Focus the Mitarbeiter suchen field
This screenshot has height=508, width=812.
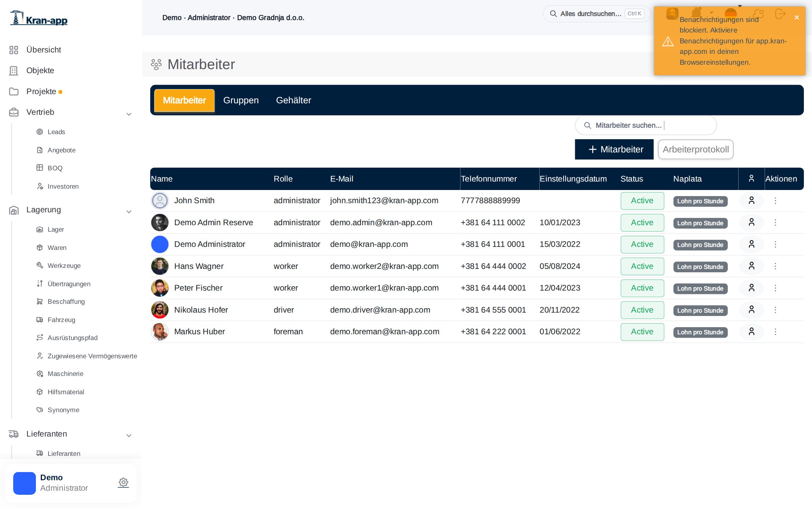point(646,125)
